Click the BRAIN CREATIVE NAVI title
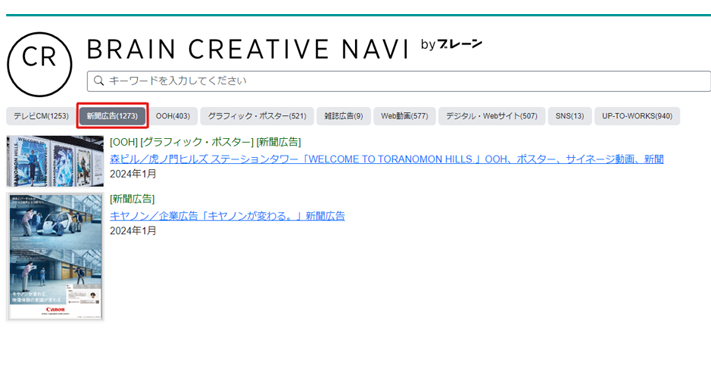 (248, 49)
